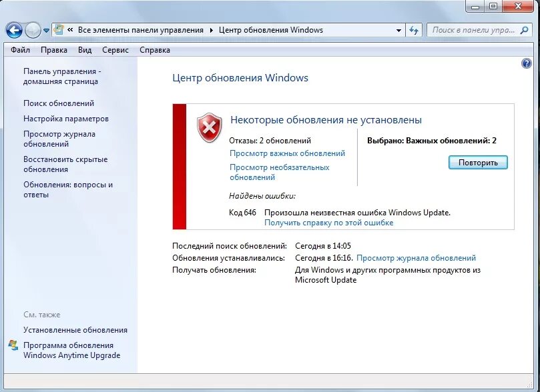This screenshot has width=540, height=392.
Task: Click the greyed Forward arrow button
Action: (x=33, y=30)
